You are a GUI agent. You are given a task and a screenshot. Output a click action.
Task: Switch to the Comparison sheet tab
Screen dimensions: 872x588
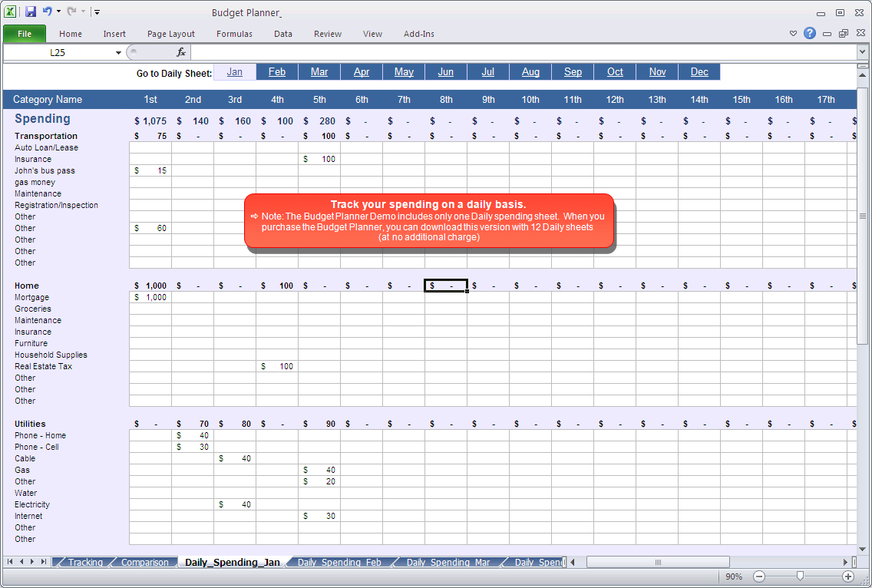click(x=144, y=563)
